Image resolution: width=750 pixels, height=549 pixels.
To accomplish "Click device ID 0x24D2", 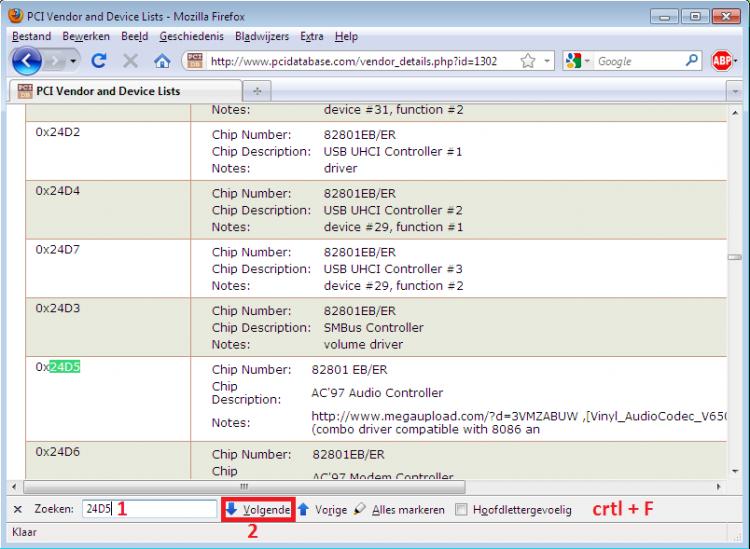I will click(x=58, y=132).
